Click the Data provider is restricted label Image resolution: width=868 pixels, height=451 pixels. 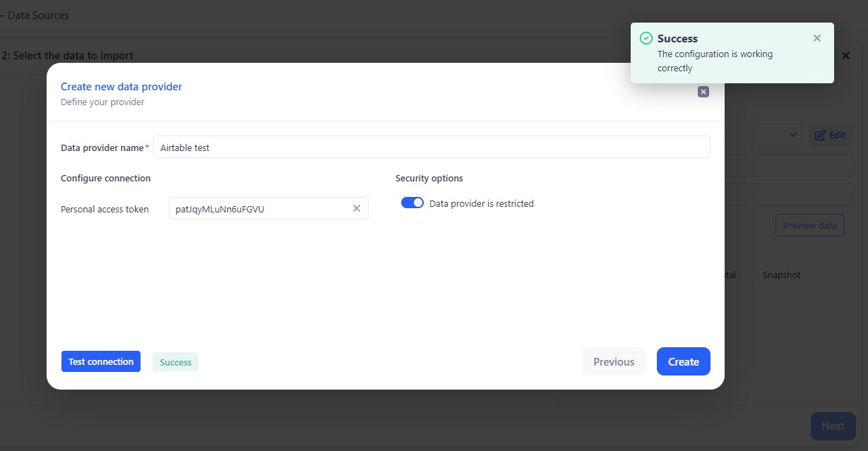(481, 204)
